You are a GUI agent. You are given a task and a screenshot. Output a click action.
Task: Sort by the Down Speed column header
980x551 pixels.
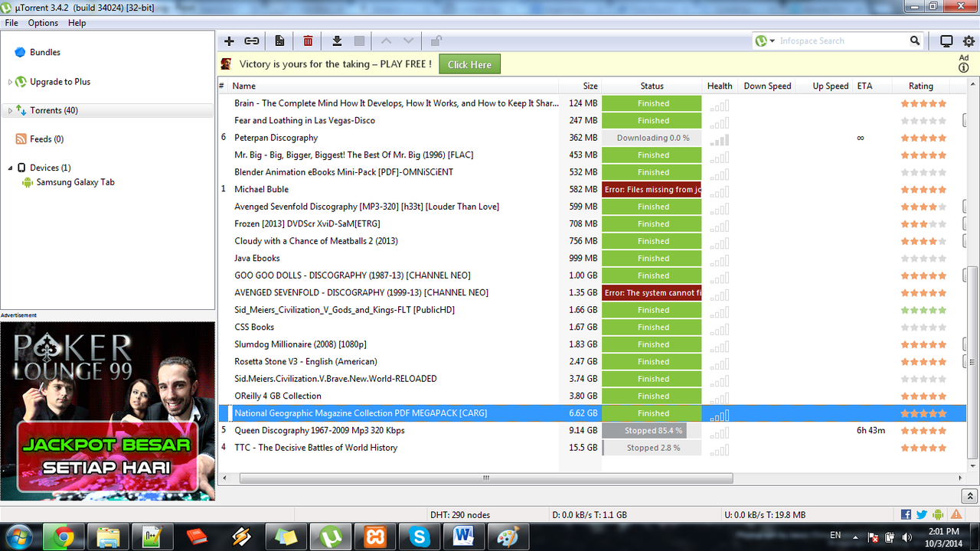point(767,86)
